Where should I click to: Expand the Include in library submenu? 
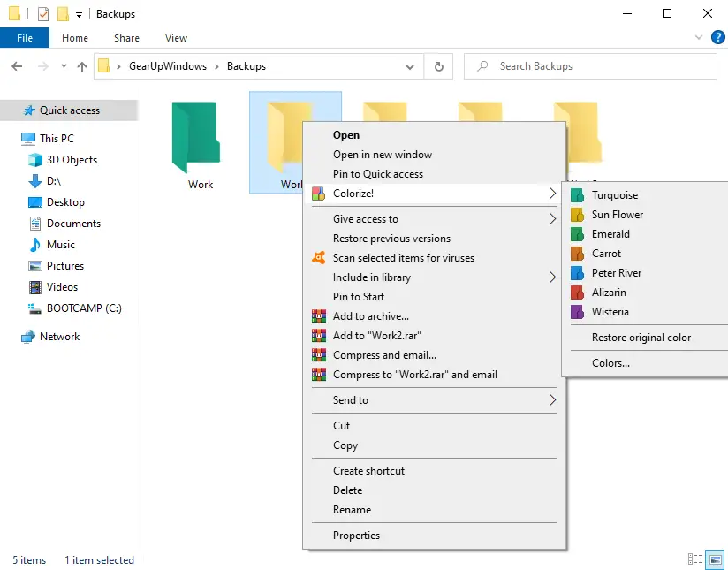[552, 277]
